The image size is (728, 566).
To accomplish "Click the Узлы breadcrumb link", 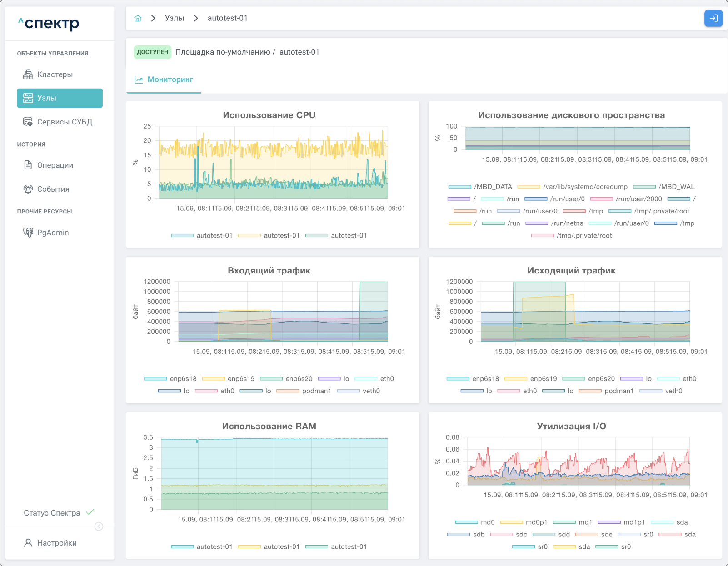I will click(174, 18).
